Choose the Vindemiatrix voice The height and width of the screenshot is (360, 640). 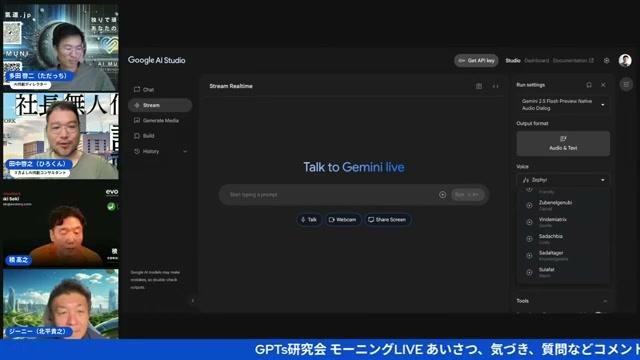563,222
